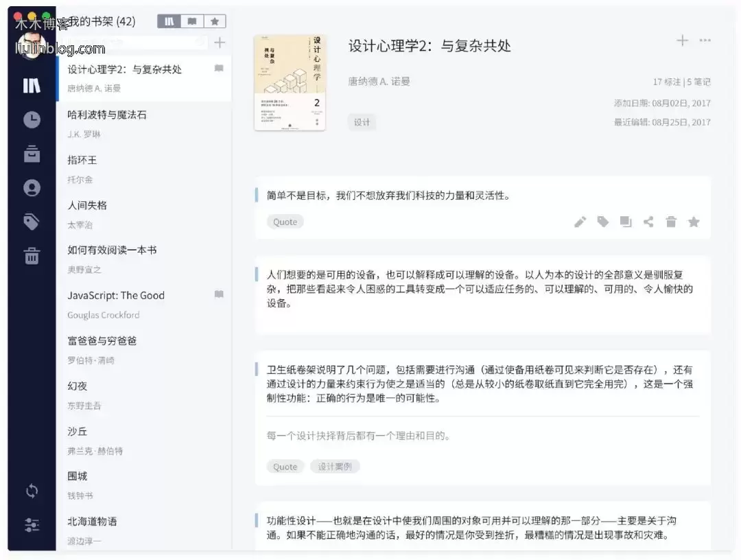
Task: Star the first quote as favorite
Action: [x=694, y=222]
